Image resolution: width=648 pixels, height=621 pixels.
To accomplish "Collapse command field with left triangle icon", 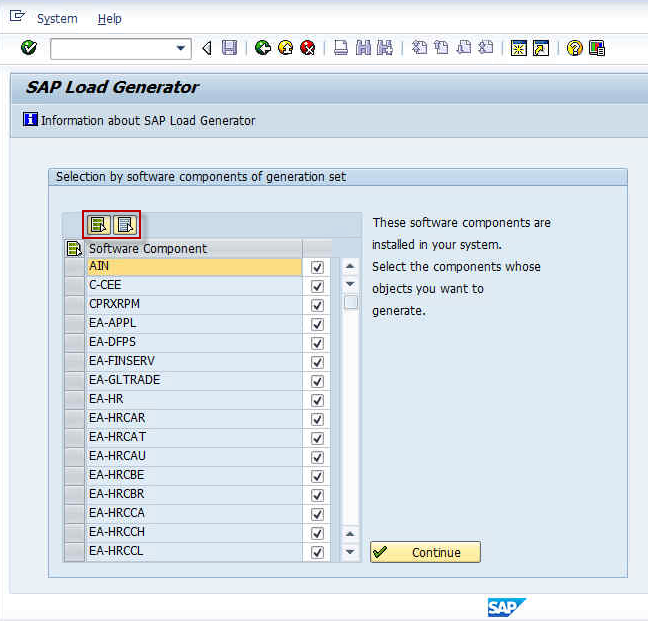I will tap(207, 48).
